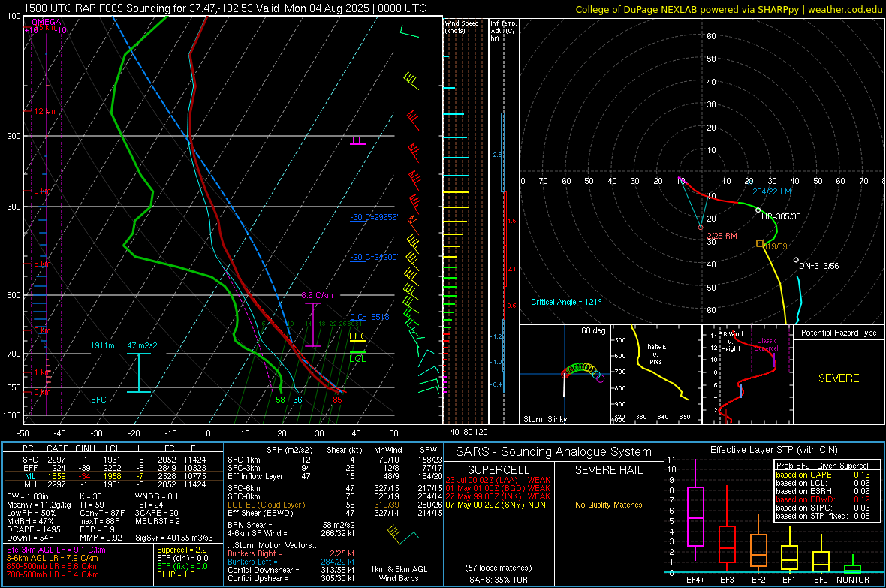The width and height of the screenshot is (886, 588).
Task: Click the '8.6 C/km' label above the magenta bracket
Action: 317,295
